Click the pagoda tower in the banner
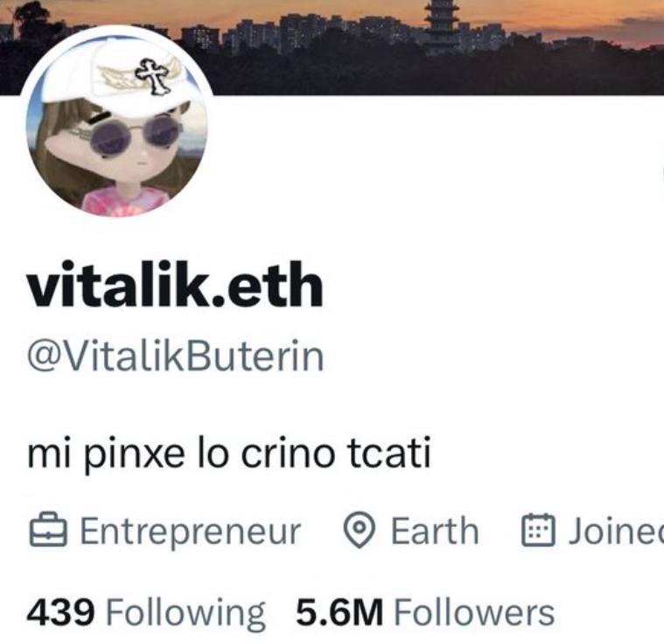Screen dimensions: 664x644 coord(442,27)
